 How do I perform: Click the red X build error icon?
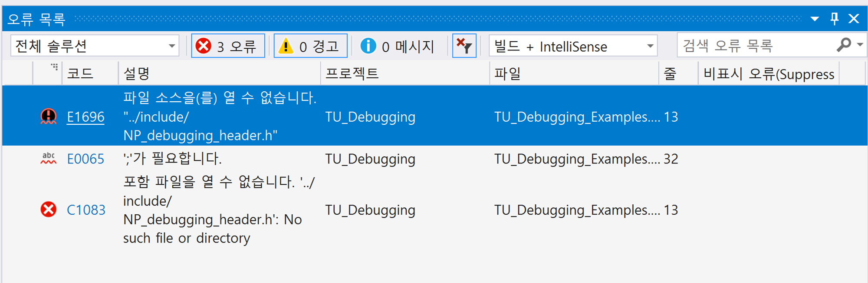tap(48, 210)
